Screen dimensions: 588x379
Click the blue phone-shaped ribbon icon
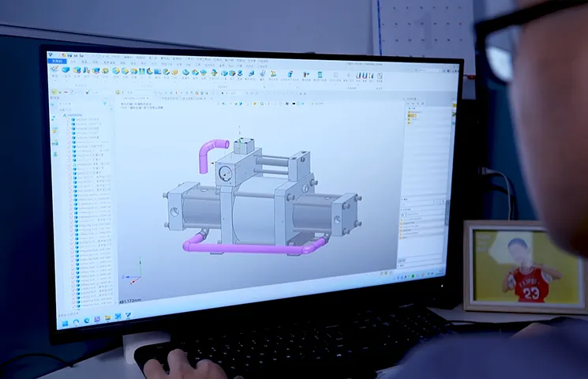[320, 75]
